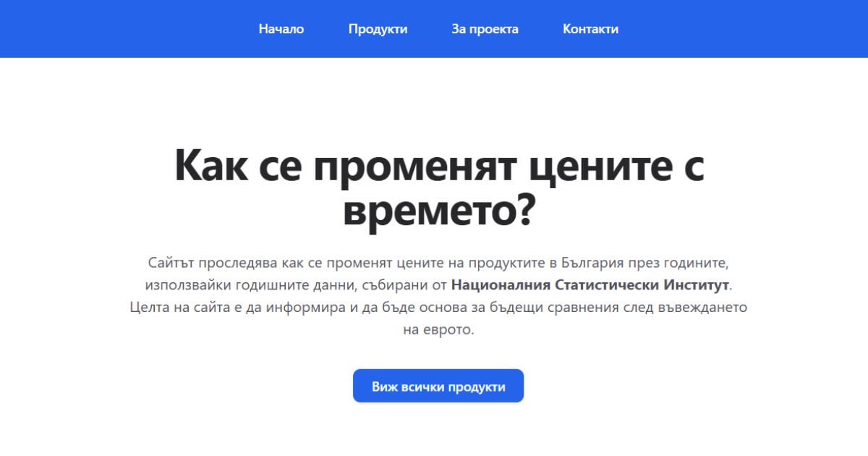Click the line starting with използвайки годишните данни
Viewport: 868px width, 456px height.
pyautogui.click(x=439, y=284)
